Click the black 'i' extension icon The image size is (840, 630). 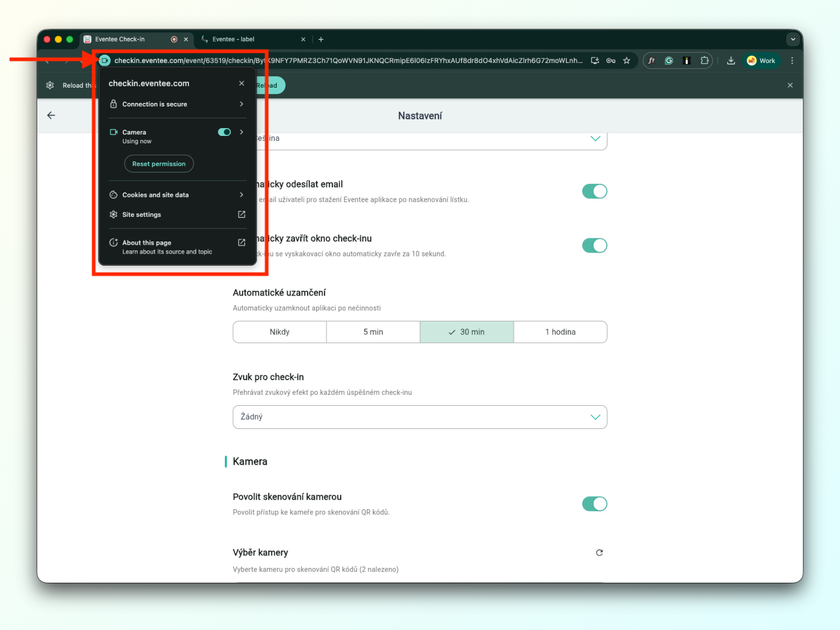click(686, 60)
